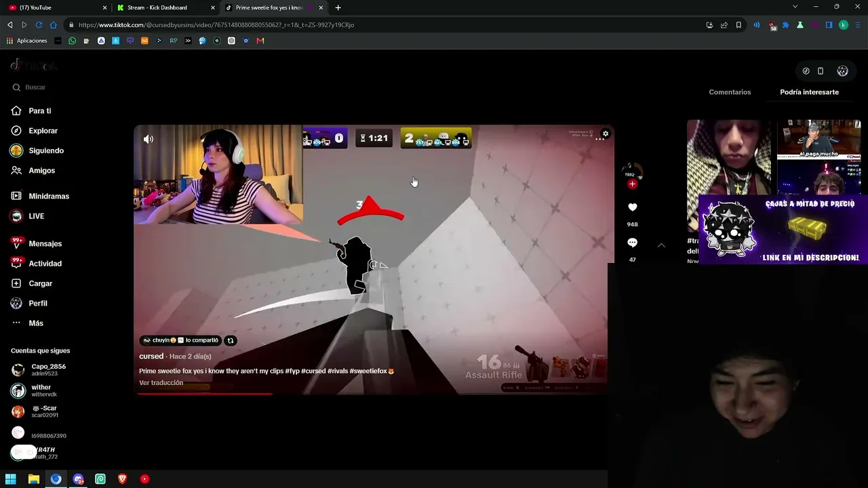Open WhatsApp bookmark in bookmarks bar

(x=73, y=41)
